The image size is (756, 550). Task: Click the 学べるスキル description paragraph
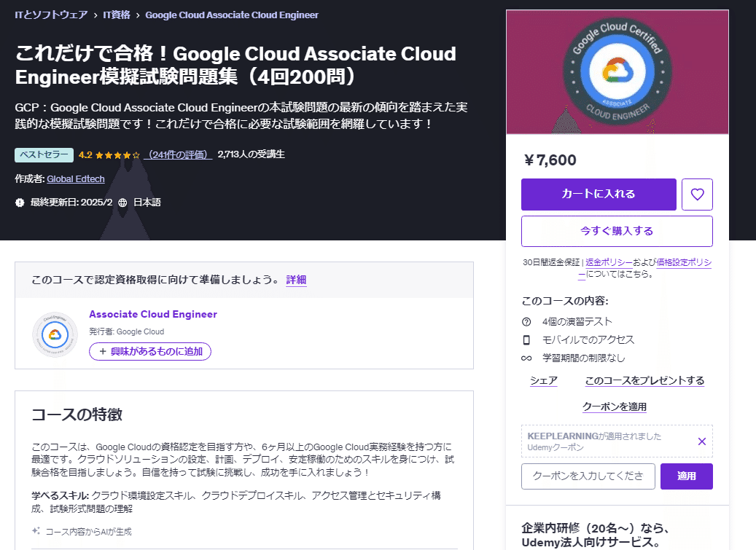(x=236, y=502)
